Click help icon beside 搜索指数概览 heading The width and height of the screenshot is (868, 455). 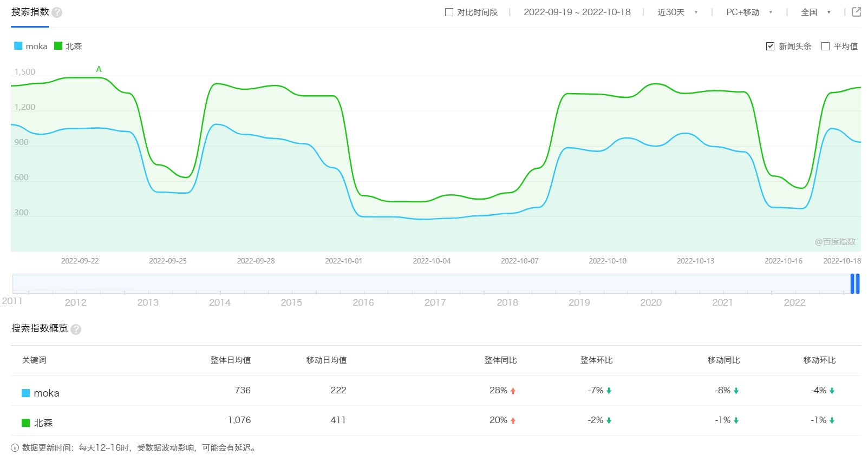point(76,329)
